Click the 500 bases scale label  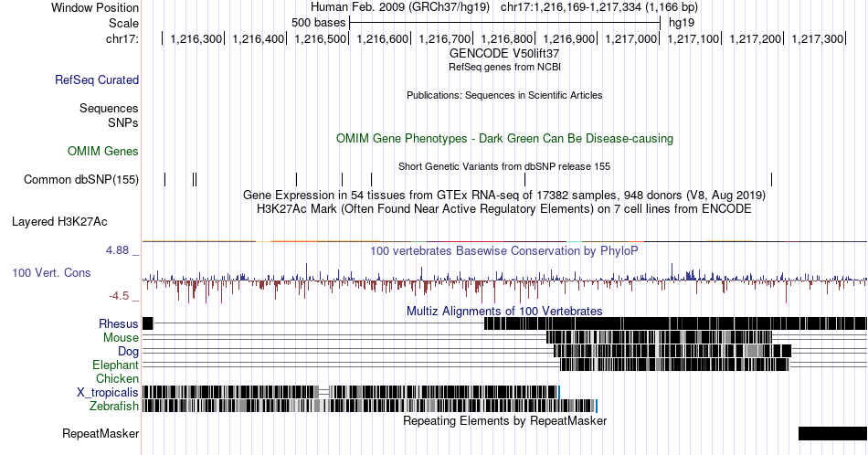(318, 23)
